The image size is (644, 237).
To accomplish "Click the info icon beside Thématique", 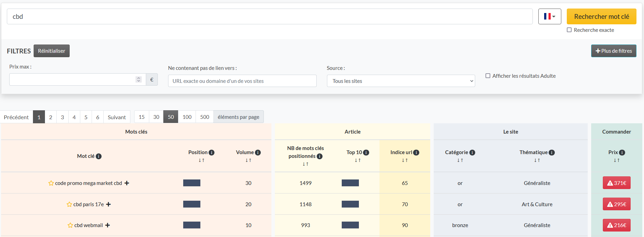I will [x=552, y=152].
